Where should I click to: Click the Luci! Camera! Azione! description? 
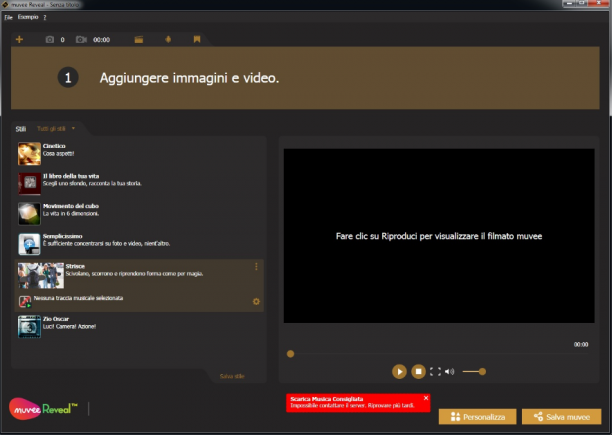(x=69, y=327)
